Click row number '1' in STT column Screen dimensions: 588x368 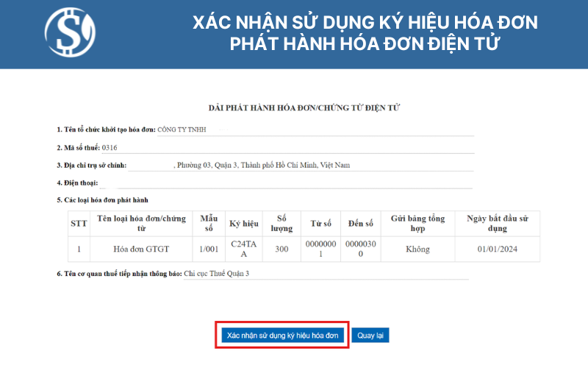pyautogui.click(x=79, y=249)
